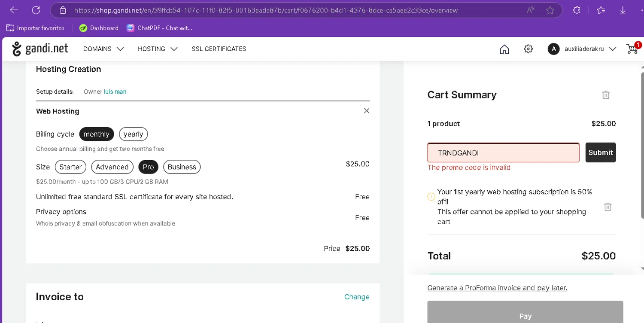
Task: Choose the Business size
Action: coord(182,167)
